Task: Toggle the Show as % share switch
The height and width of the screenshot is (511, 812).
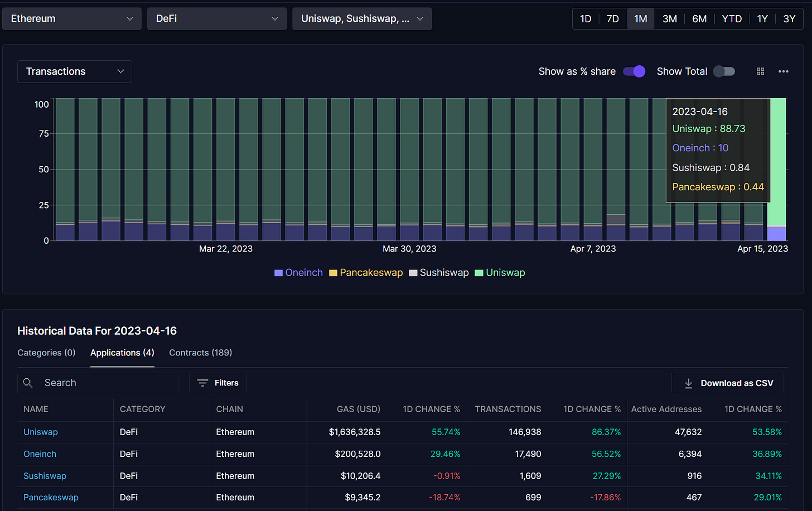Action: coord(634,71)
